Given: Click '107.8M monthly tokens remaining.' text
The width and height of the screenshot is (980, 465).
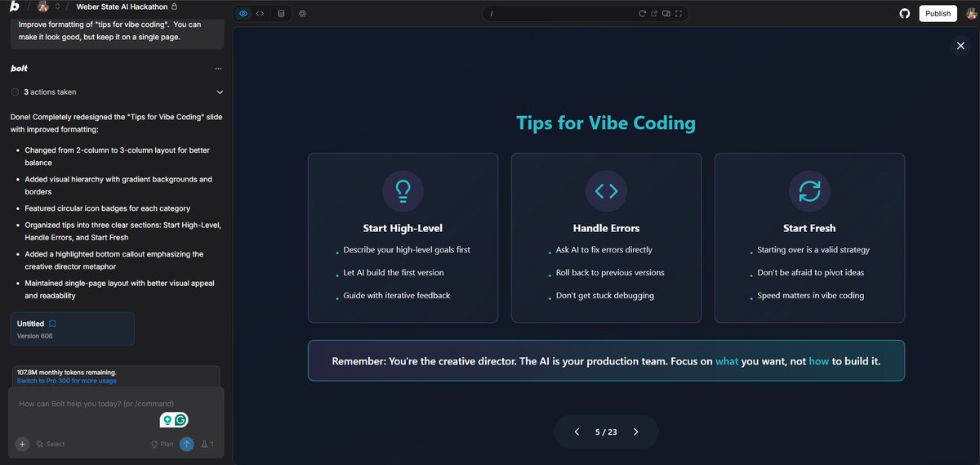Looking at the screenshot, I should [x=67, y=373].
